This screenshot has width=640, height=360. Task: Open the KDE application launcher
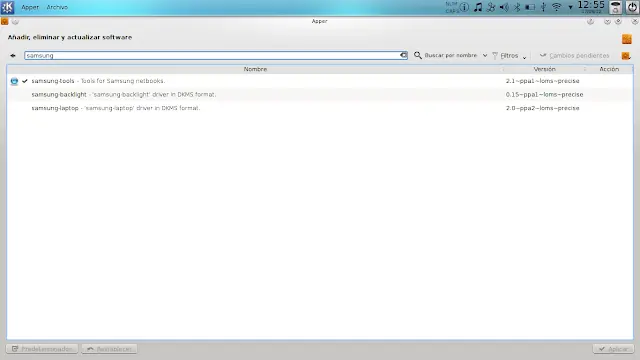click(7, 7)
